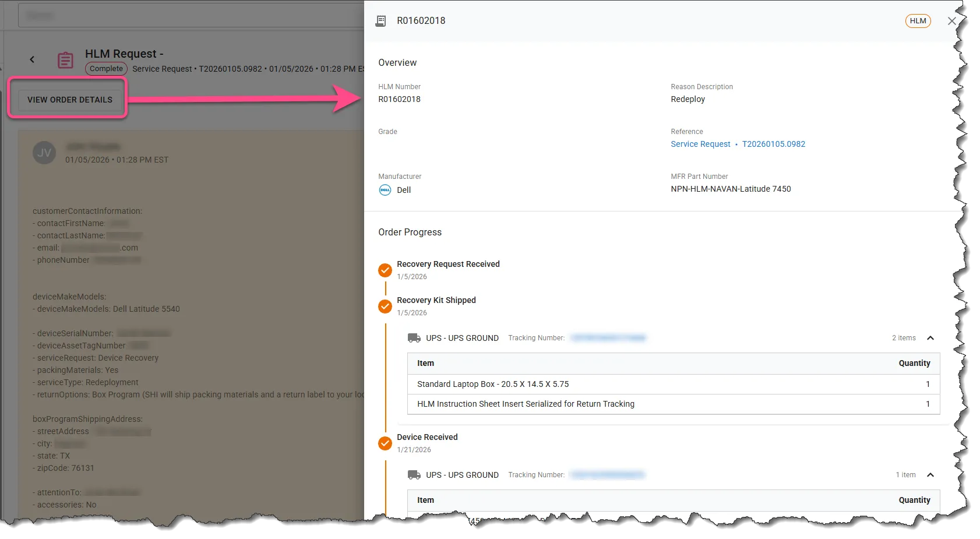Click the MFR Part Number NPN-HLM-NAVAN-Latitude 7450
Viewport: 980px width, 539px height.
pyautogui.click(x=731, y=189)
